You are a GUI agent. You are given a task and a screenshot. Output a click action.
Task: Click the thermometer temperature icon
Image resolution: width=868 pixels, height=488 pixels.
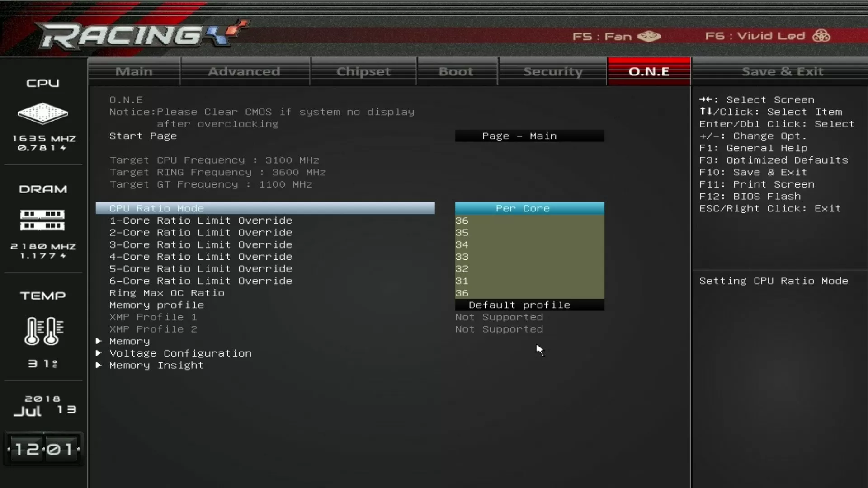(x=44, y=331)
